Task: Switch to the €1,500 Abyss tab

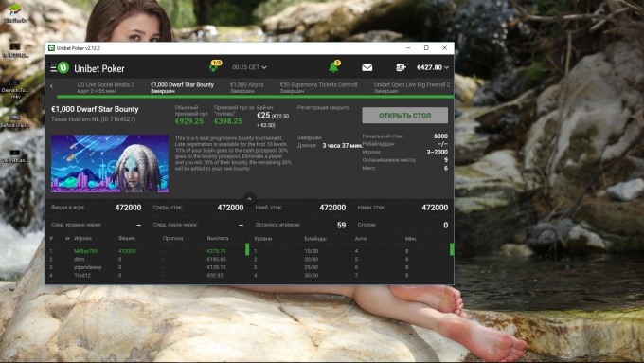Action: (x=246, y=87)
